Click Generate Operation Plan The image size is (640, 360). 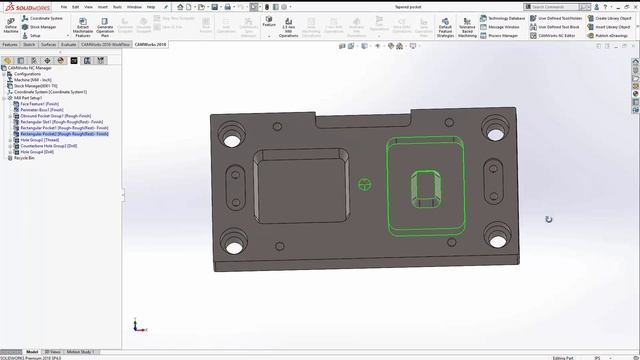coord(105,27)
